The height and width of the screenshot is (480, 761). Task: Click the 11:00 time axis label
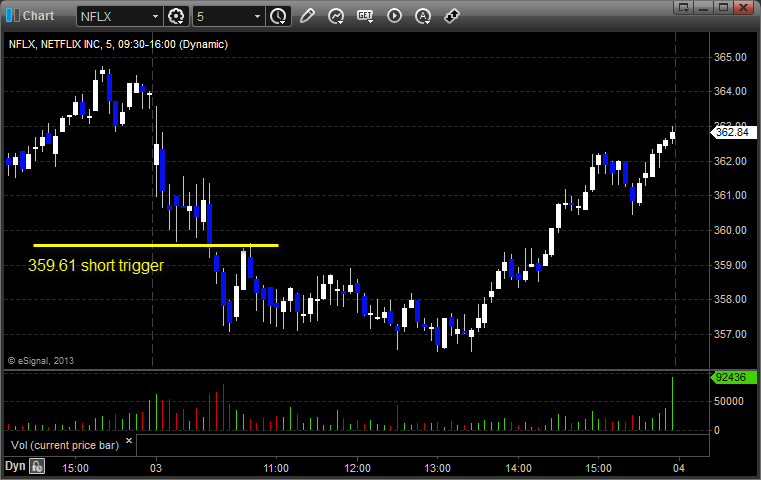click(x=276, y=468)
